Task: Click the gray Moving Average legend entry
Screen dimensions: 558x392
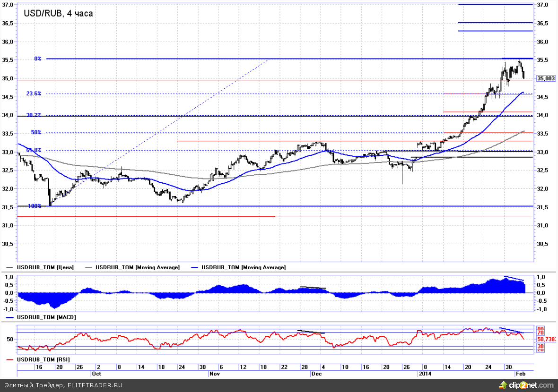Action: tap(137, 267)
